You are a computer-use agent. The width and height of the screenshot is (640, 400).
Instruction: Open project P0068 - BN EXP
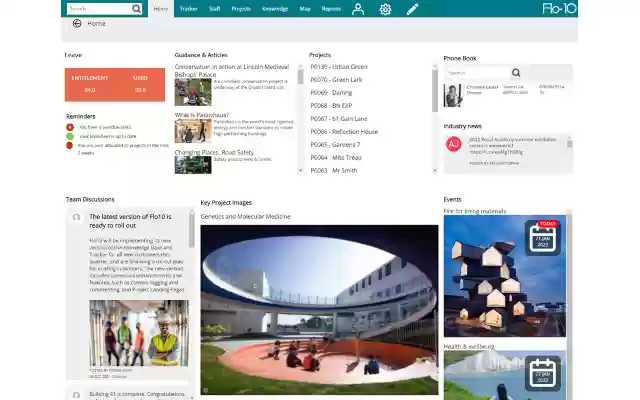coord(331,106)
